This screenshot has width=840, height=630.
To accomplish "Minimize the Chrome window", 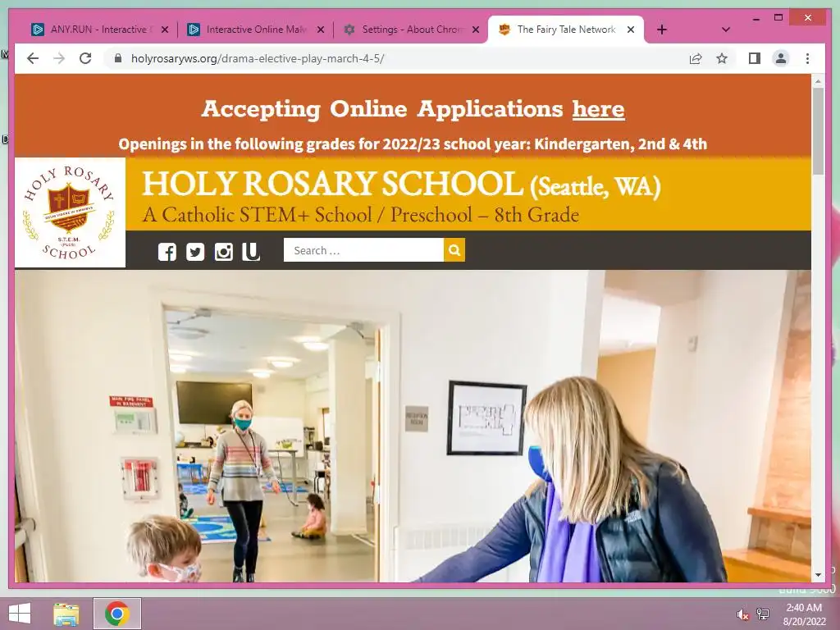I will click(x=756, y=18).
